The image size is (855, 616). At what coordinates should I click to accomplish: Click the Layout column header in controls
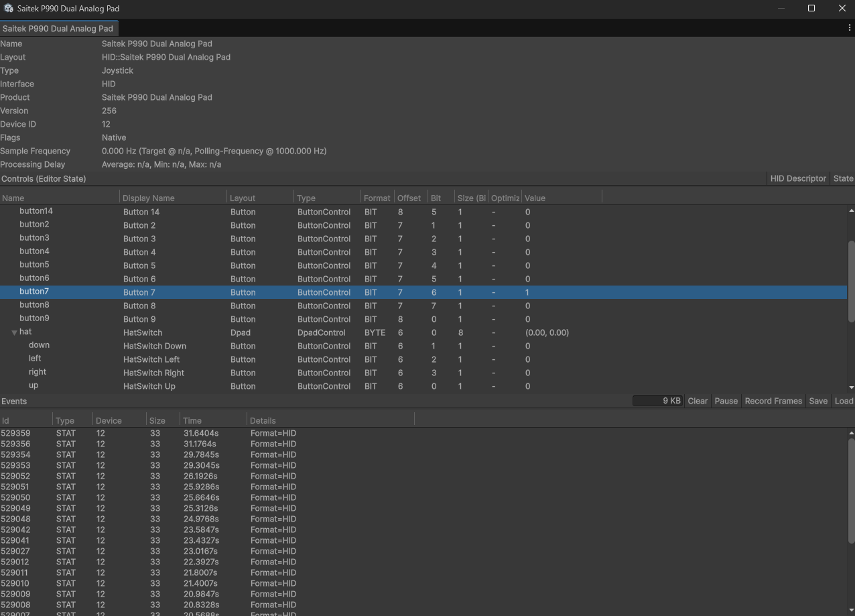point(260,198)
